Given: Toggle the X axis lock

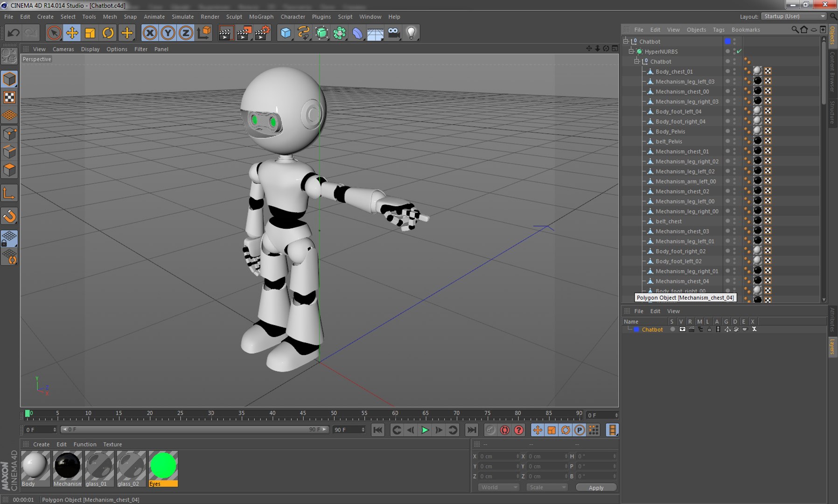Looking at the screenshot, I should pos(149,33).
